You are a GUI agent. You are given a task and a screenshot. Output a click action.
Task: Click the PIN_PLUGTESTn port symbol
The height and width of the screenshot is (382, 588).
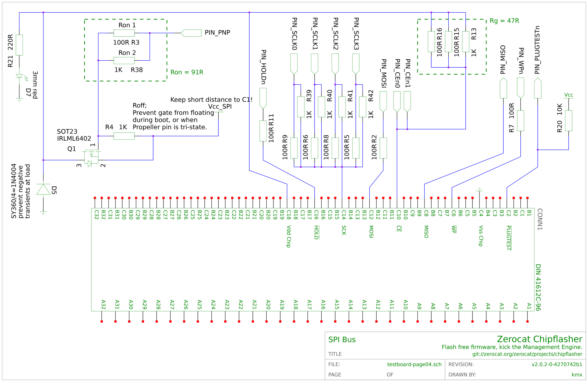pyautogui.click(x=538, y=88)
